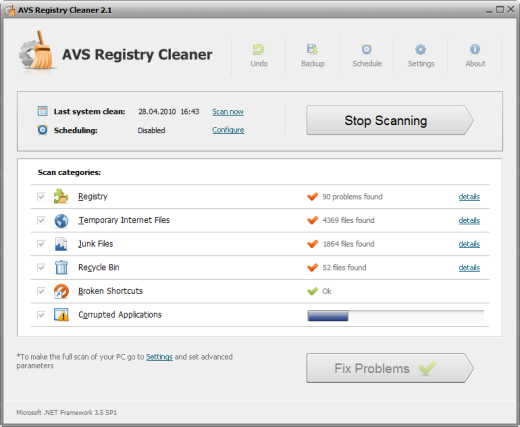Select the Broken Shortcuts icon
The image size is (520, 427).
point(61,291)
